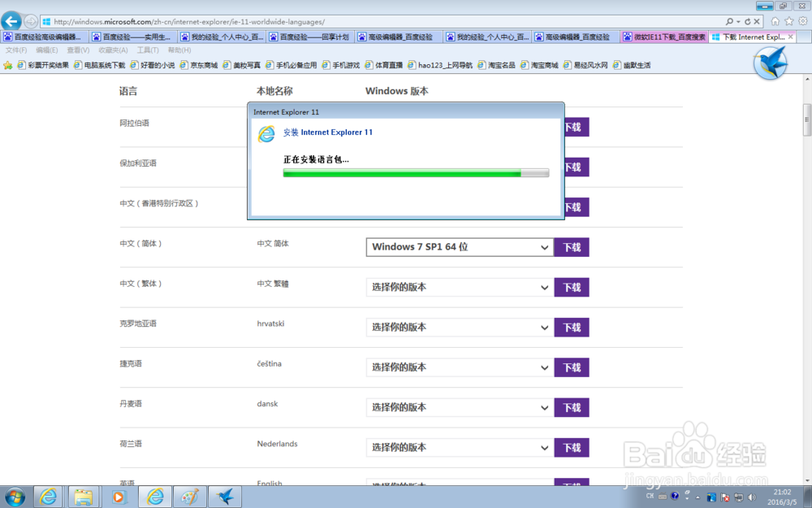This screenshot has height=508, width=812.
Task: Click the Internet Explorer icon in the install dialog
Action: pos(266,134)
